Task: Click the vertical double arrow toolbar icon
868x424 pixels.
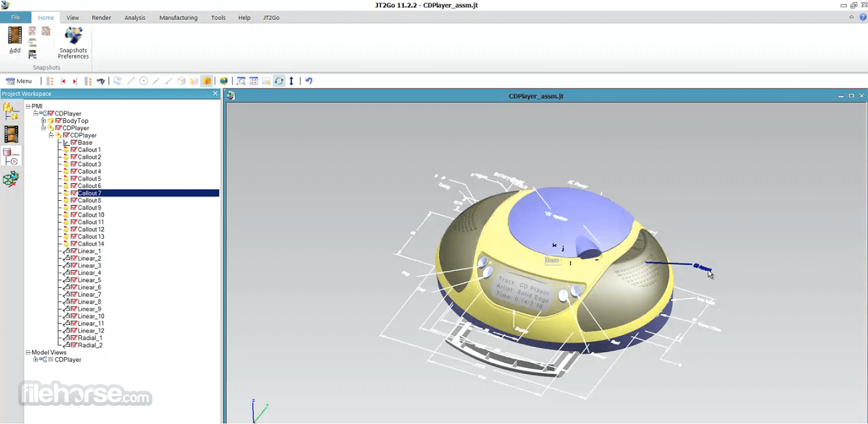Action: click(291, 81)
